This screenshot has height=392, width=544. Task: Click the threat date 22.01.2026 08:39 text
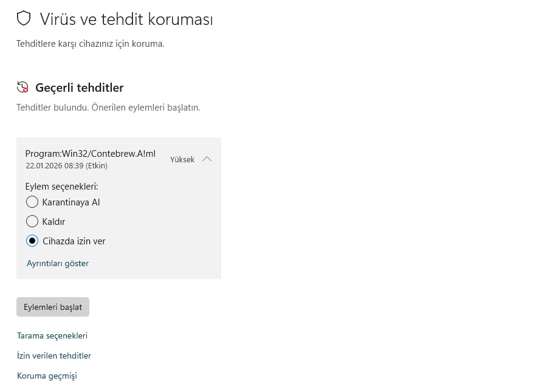67,166
